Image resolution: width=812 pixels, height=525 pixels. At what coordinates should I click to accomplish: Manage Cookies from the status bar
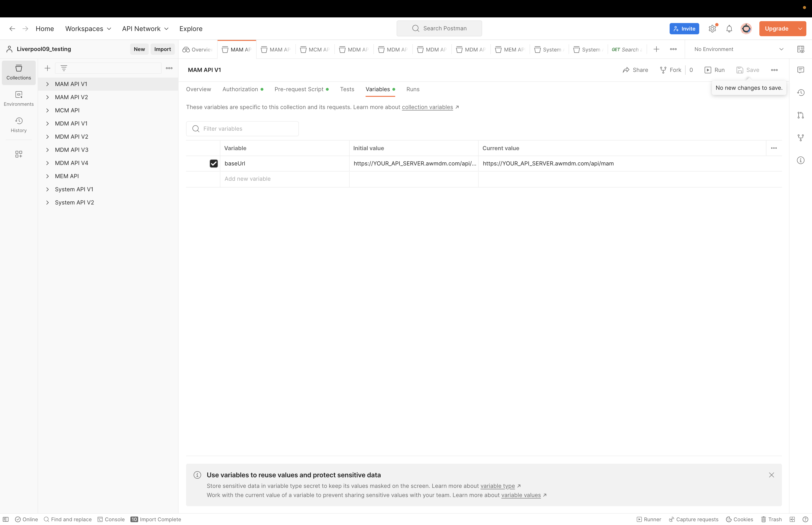tap(739, 519)
